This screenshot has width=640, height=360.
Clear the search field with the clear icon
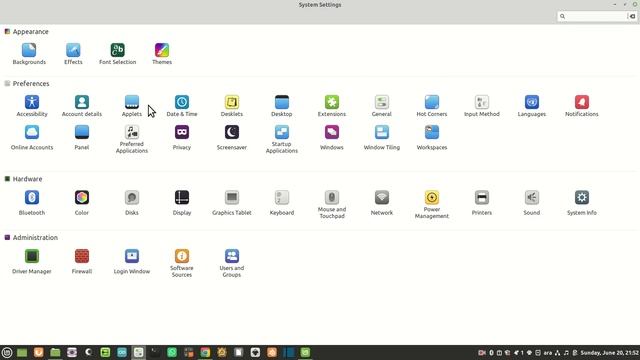point(632,16)
